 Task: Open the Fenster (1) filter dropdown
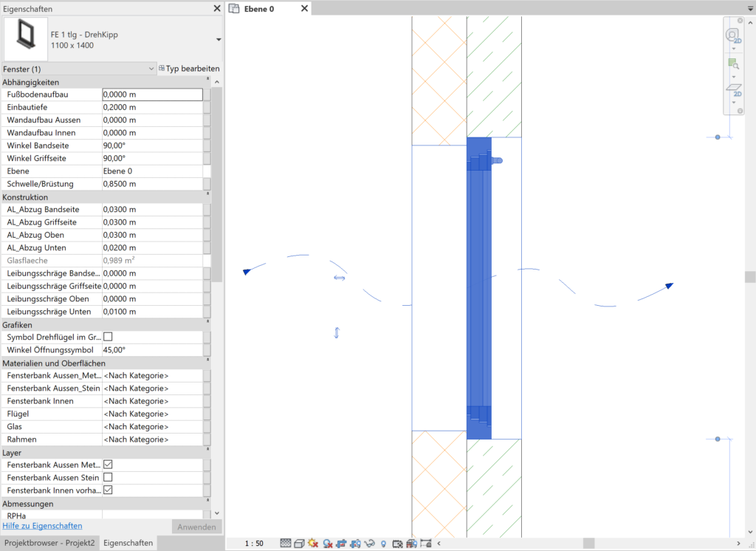151,69
